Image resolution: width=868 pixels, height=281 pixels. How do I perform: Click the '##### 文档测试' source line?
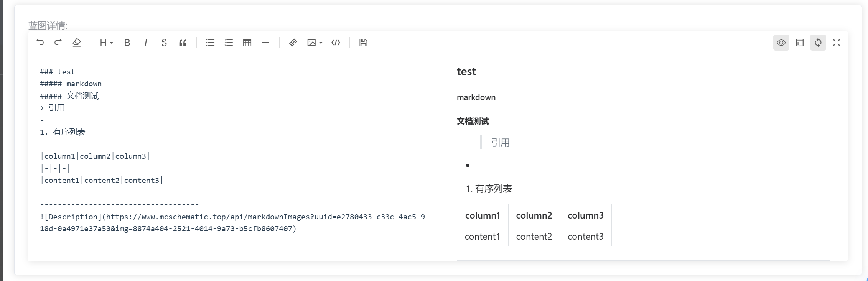click(69, 96)
